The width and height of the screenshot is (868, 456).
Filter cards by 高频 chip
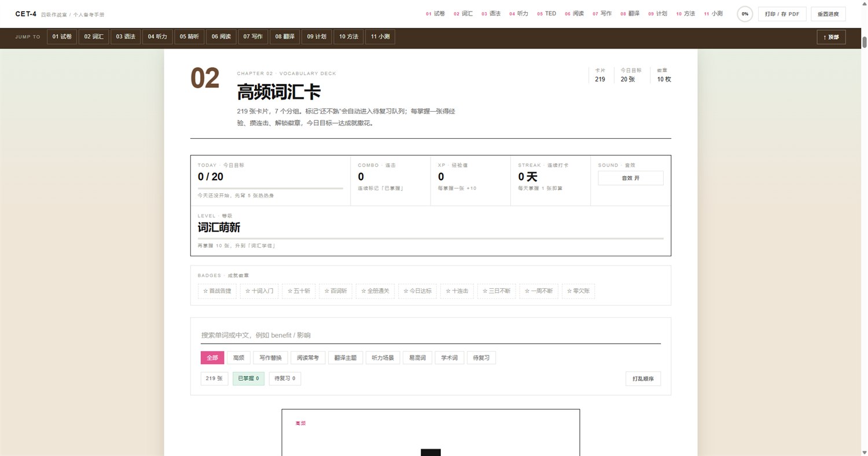(x=238, y=358)
